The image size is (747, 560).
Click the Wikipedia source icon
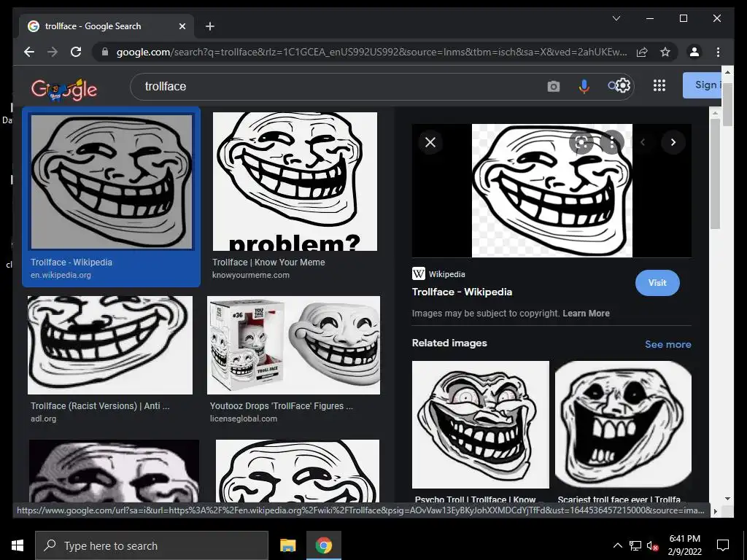pos(418,274)
